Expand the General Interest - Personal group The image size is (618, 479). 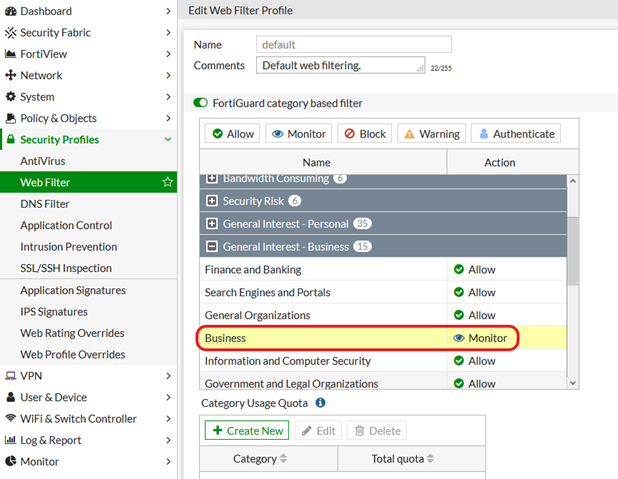click(x=211, y=224)
